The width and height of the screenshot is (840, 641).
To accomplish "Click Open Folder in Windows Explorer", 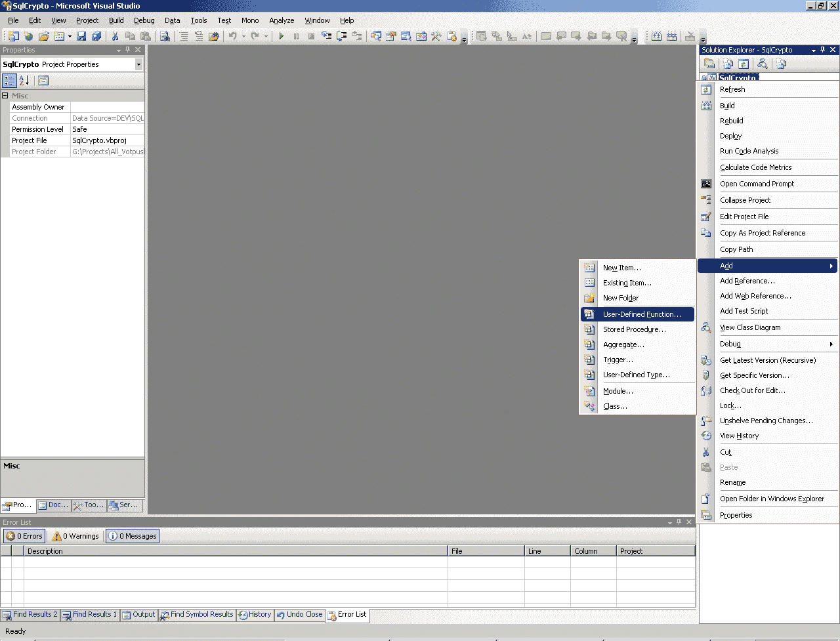I will [x=768, y=499].
